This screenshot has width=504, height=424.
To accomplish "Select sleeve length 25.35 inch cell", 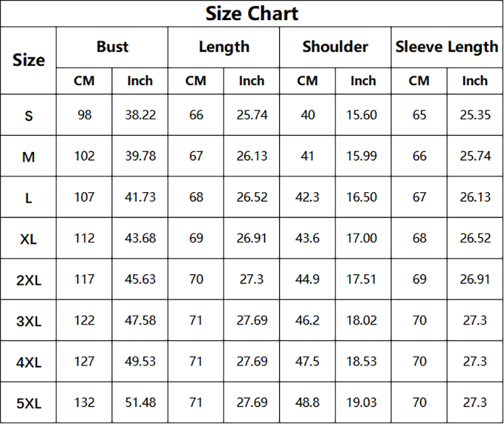I will tap(475, 115).
